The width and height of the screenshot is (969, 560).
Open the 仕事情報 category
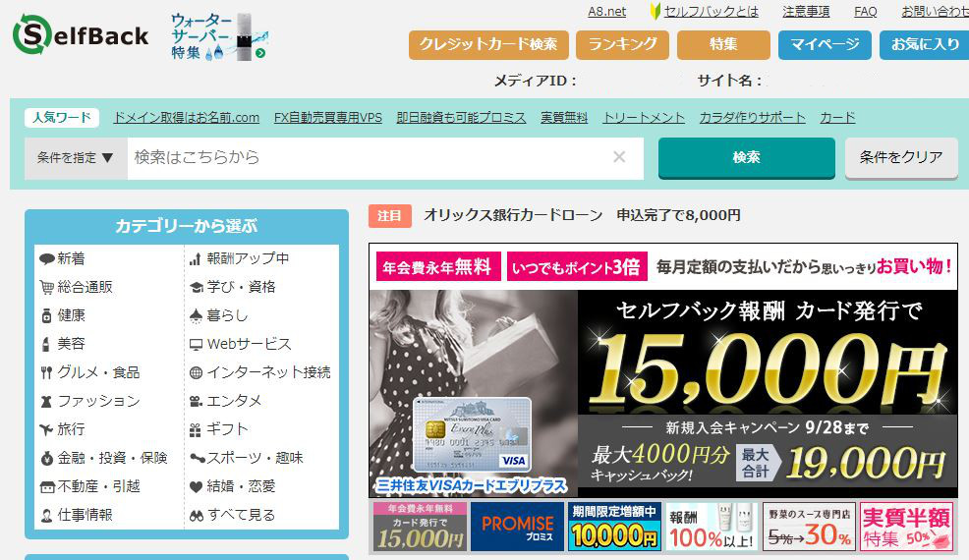(85, 516)
